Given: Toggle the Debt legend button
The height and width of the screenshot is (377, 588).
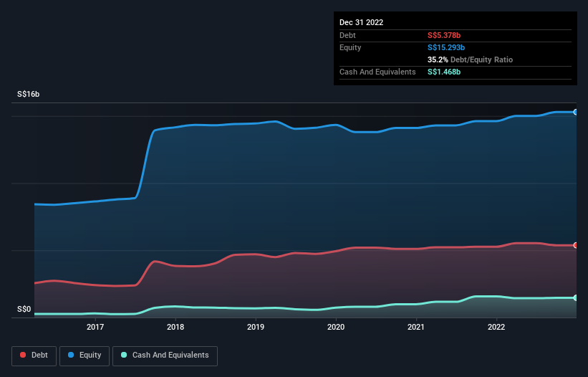Looking at the screenshot, I should tap(34, 355).
